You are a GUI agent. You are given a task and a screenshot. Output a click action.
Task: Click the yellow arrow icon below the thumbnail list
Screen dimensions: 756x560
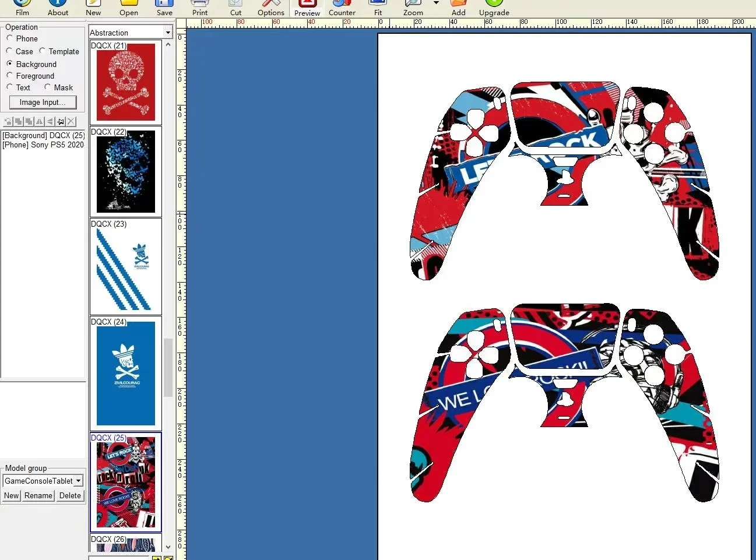[156, 558]
